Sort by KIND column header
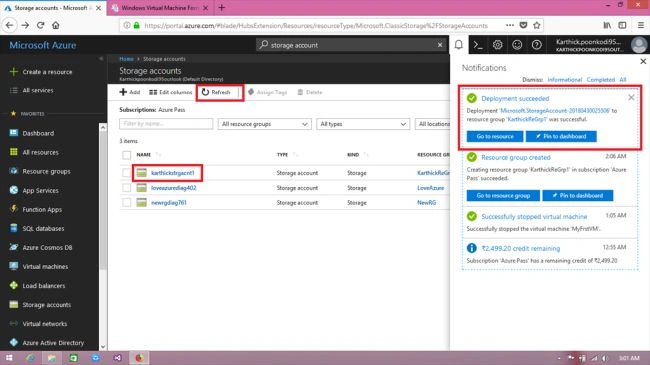The width and height of the screenshot is (650, 365). tap(353, 155)
